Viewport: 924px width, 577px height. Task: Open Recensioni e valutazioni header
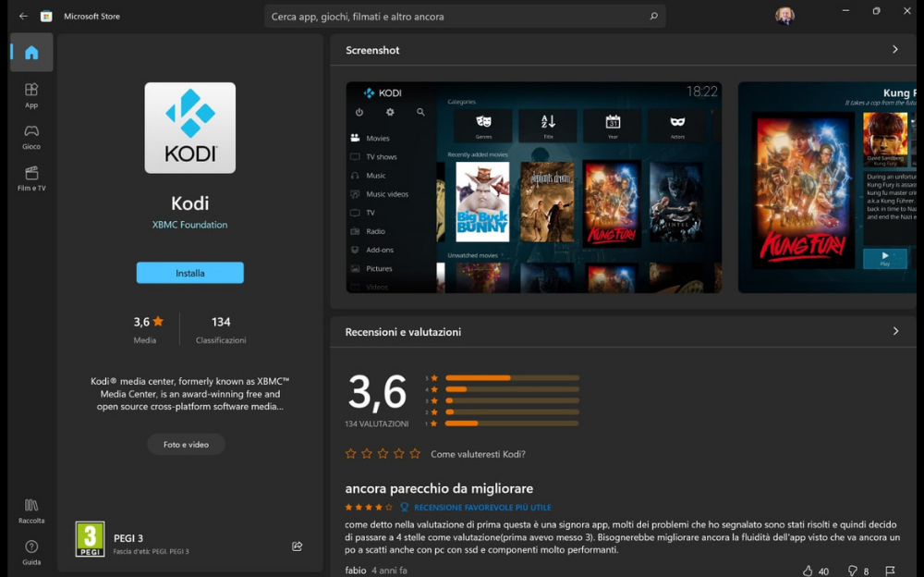coord(403,332)
